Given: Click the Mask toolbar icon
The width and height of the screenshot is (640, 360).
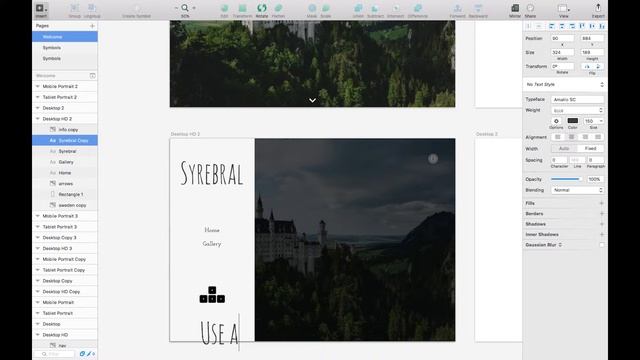Looking at the screenshot, I should [x=312, y=8].
